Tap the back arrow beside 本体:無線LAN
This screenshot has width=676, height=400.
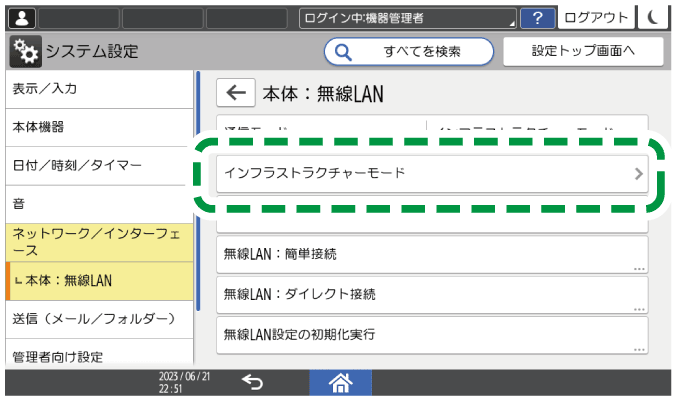tap(236, 93)
